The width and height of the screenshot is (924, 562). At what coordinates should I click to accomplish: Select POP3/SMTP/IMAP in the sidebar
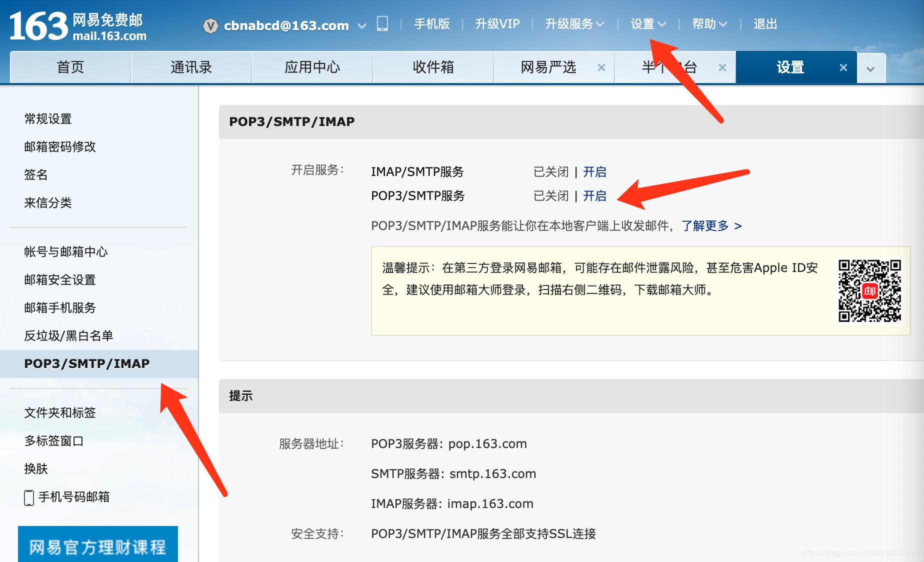coord(99,363)
